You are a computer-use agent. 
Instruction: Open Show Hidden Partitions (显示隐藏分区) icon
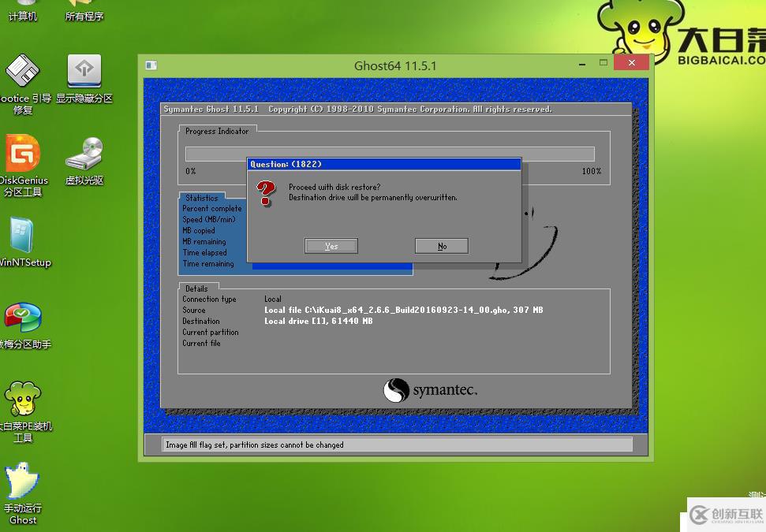(x=84, y=78)
